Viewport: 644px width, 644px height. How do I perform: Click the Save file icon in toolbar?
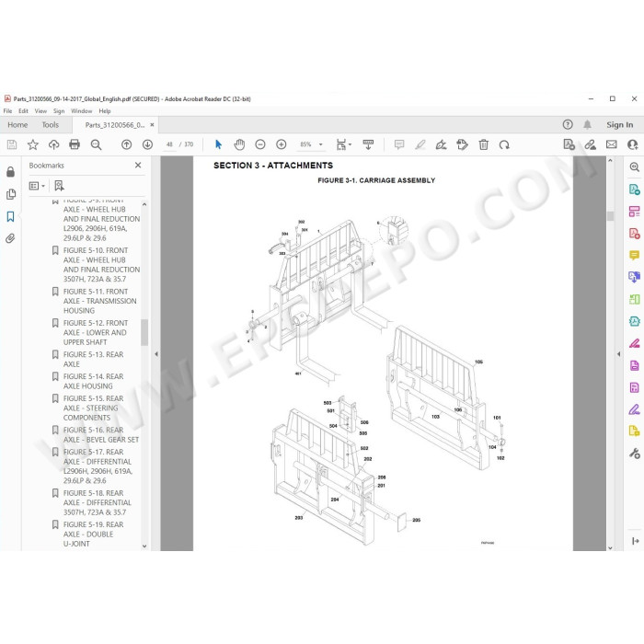click(12, 144)
